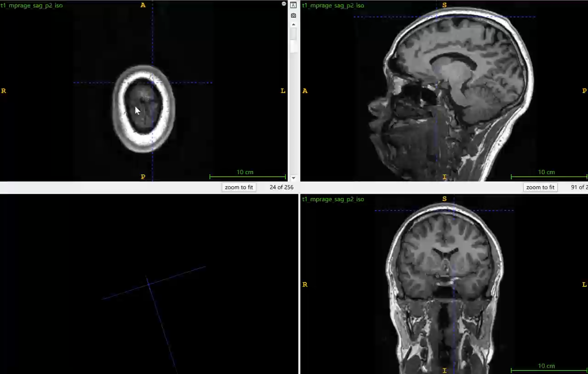Click zoom to fit under sagittal view
Viewport: 588px width, 374px height.
tap(540, 187)
